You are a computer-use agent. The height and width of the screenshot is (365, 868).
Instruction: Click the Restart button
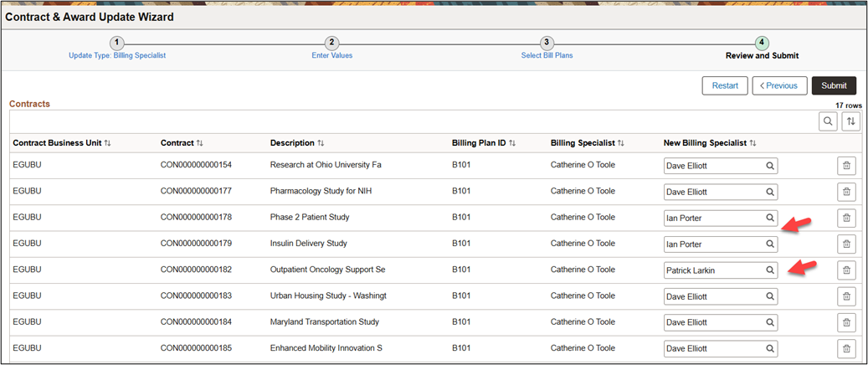click(724, 85)
